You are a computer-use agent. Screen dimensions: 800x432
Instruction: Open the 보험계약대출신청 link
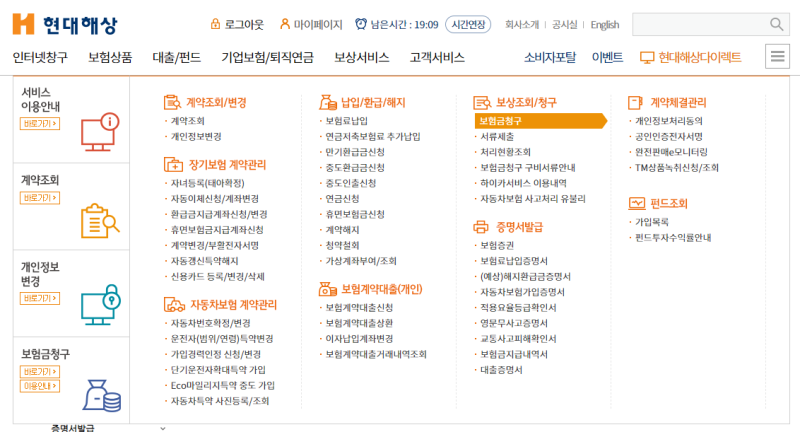[x=359, y=308]
